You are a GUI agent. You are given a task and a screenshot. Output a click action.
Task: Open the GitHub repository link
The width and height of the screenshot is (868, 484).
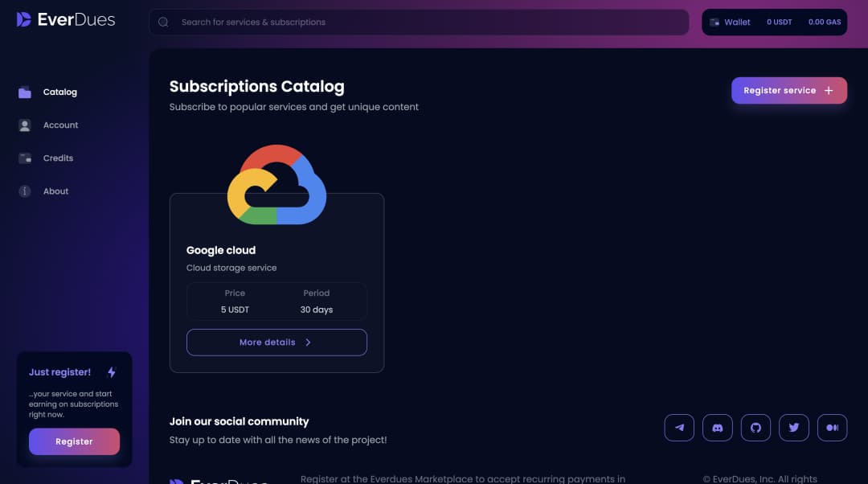[755, 428]
